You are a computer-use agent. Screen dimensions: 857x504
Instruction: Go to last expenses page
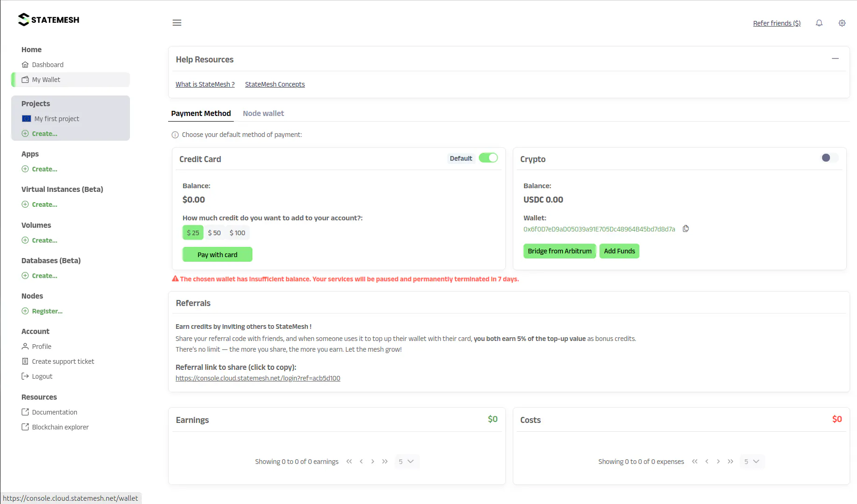pos(730,462)
